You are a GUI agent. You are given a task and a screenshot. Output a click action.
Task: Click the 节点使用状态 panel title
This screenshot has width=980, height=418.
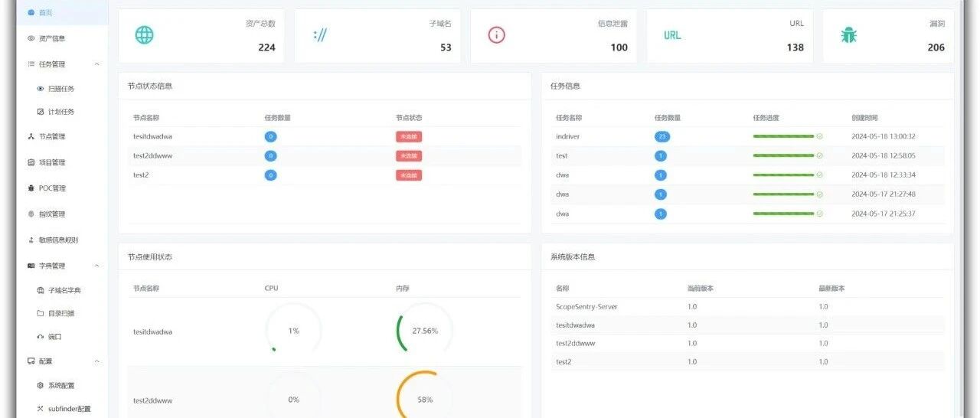tap(150, 257)
